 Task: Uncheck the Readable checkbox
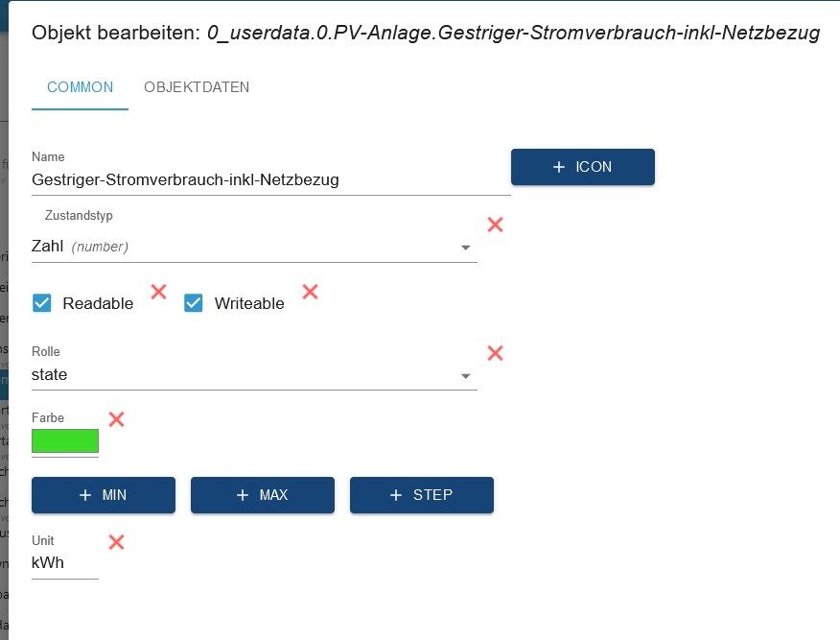tap(42, 303)
